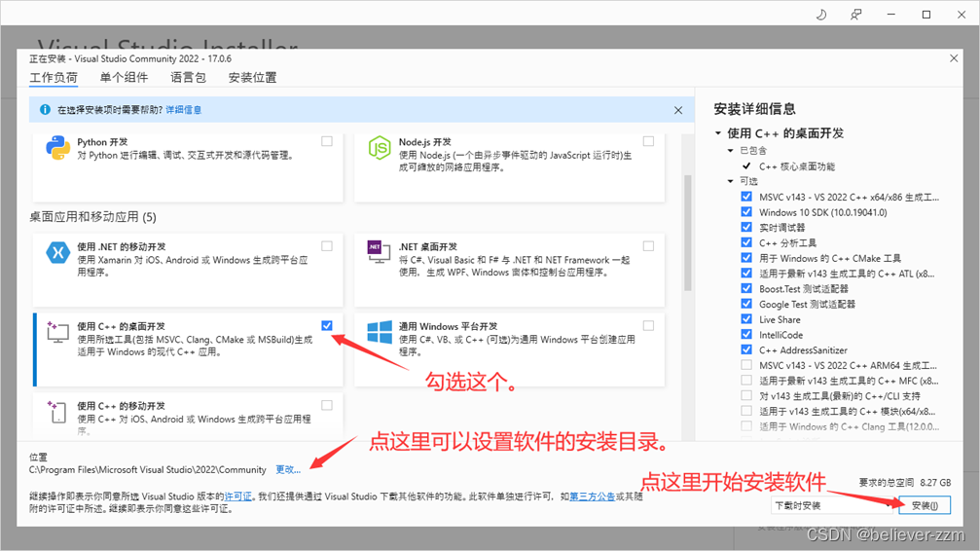The height and width of the screenshot is (551, 980).
Task: Click the blue info icon in help banner
Action: tap(45, 109)
